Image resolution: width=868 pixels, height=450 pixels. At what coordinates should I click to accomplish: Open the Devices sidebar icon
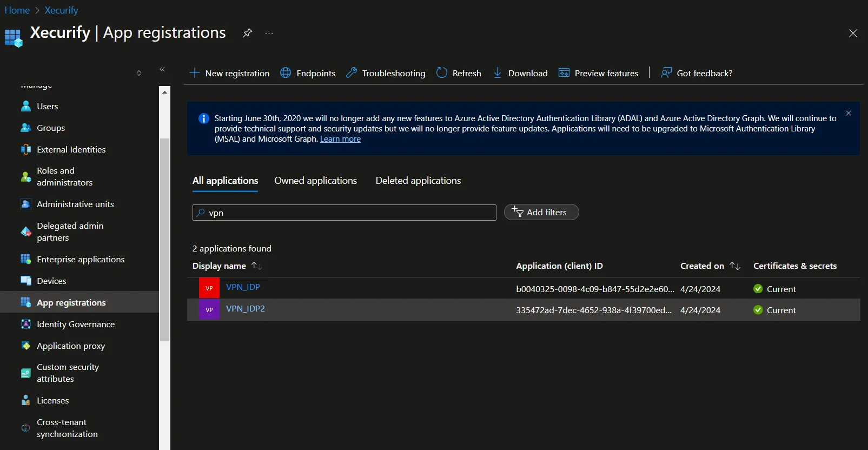click(25, 281)
